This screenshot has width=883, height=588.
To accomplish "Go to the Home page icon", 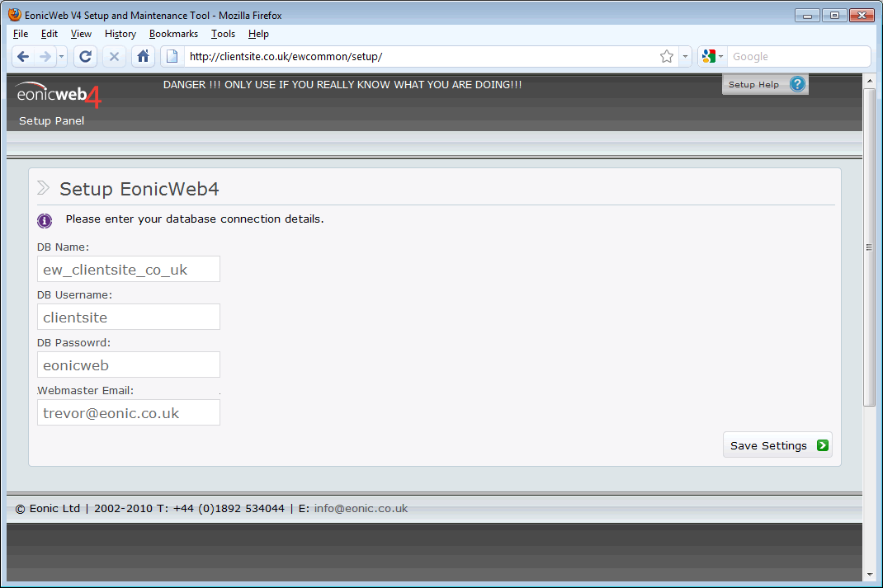I will point(143,56).
